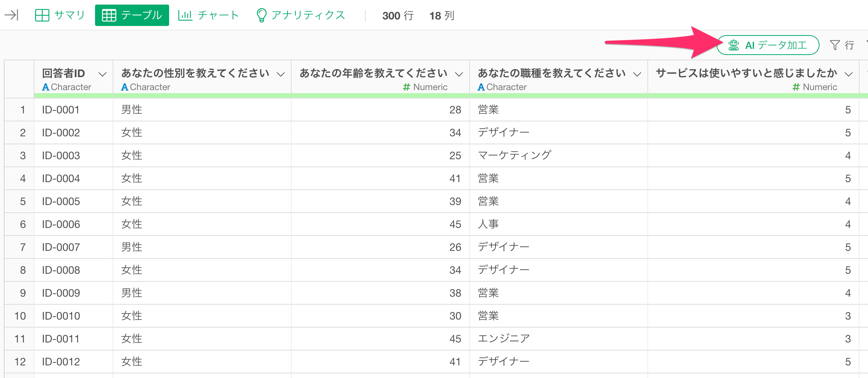Click the row filter funnel icon

pos(834,45)
